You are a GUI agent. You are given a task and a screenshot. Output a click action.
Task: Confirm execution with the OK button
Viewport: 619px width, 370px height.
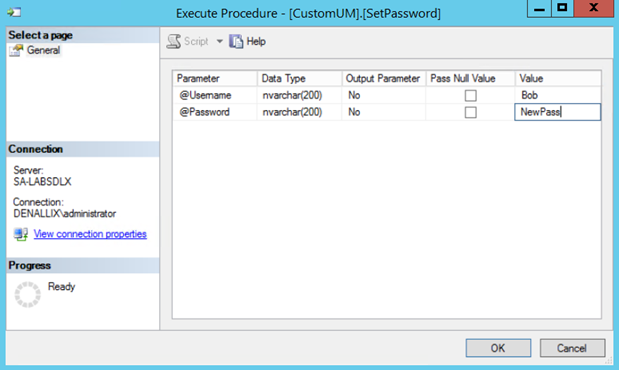point(498,348)
